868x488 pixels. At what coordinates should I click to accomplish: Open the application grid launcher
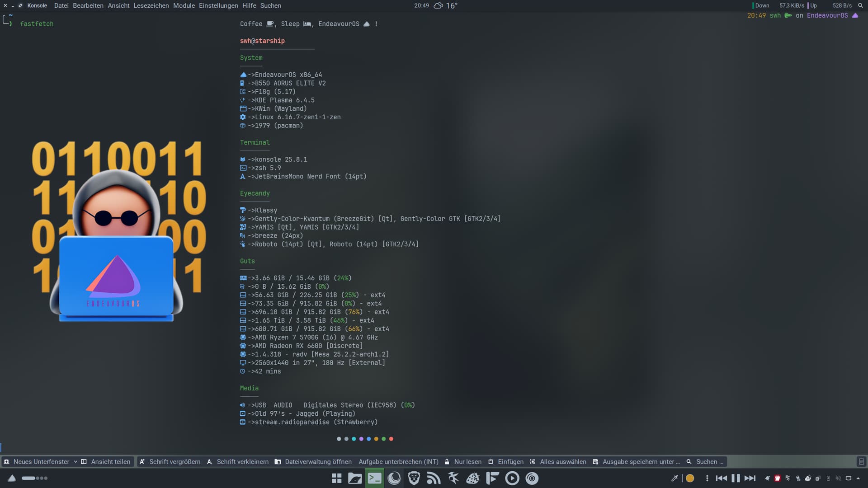click(x=336, y=478)
